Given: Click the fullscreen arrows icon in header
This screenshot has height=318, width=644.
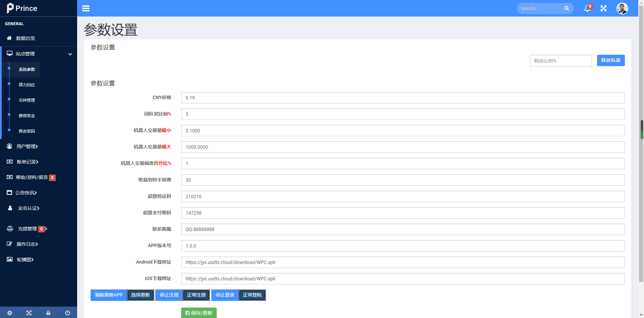Looking at the screenshot, I should pyautogui.click(x=604, y=8).
